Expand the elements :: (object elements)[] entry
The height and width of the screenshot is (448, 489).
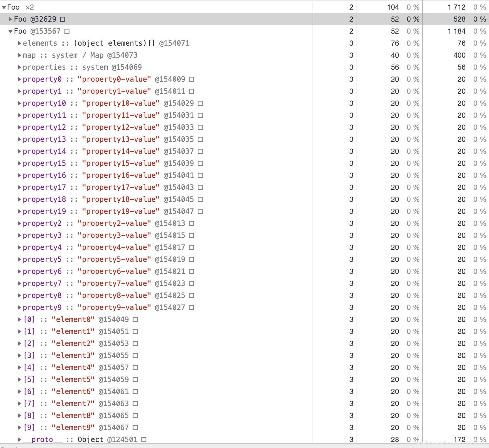pyautogui.click(x=19, y=43)
